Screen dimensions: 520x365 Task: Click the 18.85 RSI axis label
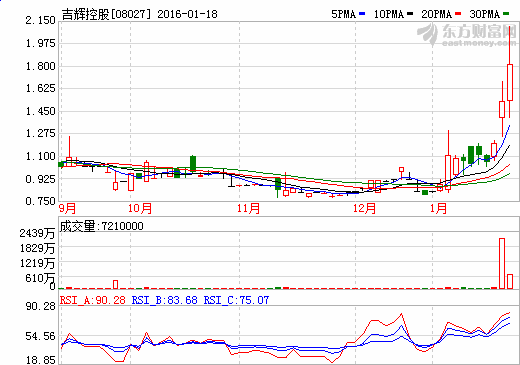40,360
